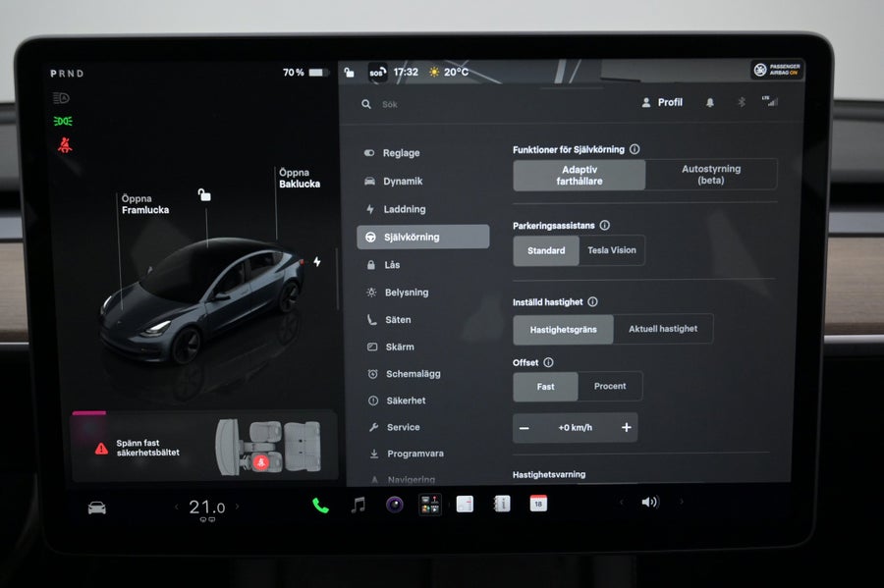Image resolution: width=884 pixels, height=588 pixels.
Task: Open the app launcher grid icon
Action: point(430,505)
